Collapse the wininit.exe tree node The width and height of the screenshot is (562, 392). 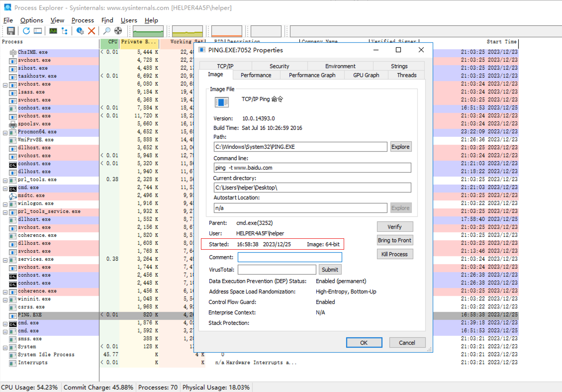(5, 300)
